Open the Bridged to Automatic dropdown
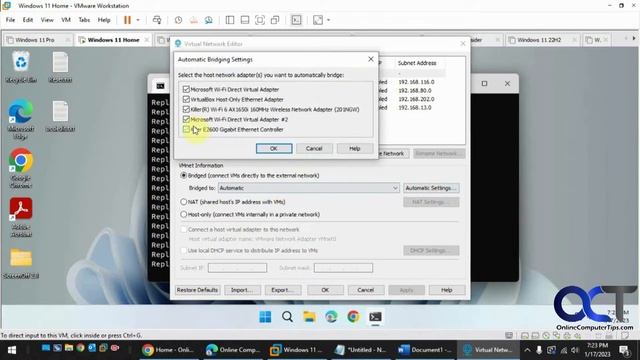Screen dimensions: 640x360 309,188
